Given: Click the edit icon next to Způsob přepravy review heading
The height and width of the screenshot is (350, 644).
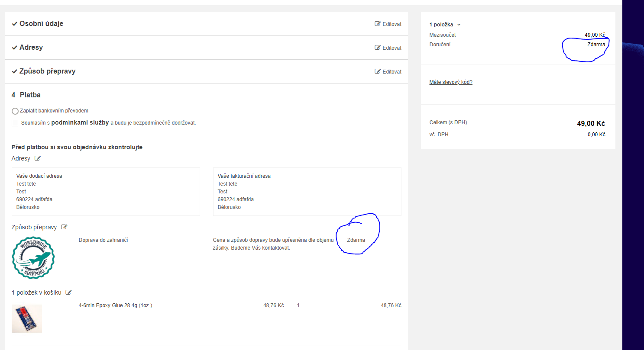Looking at the screenshot, I should pos(65,227).
